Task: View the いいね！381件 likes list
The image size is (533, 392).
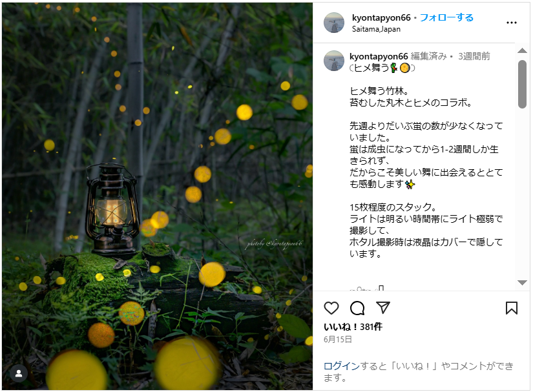Action: (x=353, y=327)
